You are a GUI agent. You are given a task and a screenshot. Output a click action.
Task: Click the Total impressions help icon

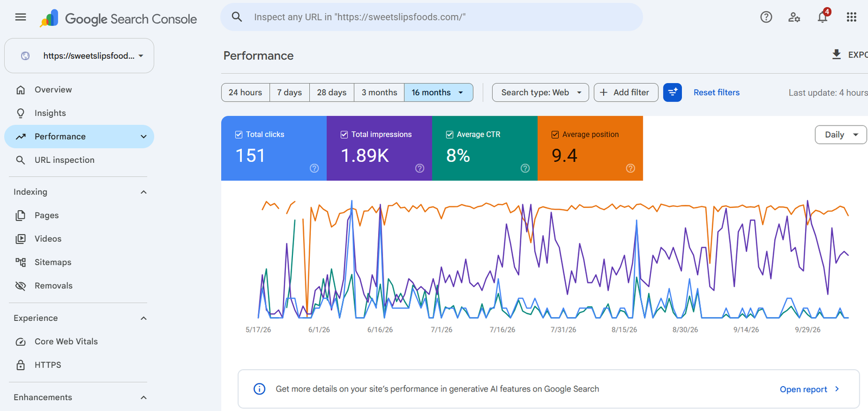point(420,168)
